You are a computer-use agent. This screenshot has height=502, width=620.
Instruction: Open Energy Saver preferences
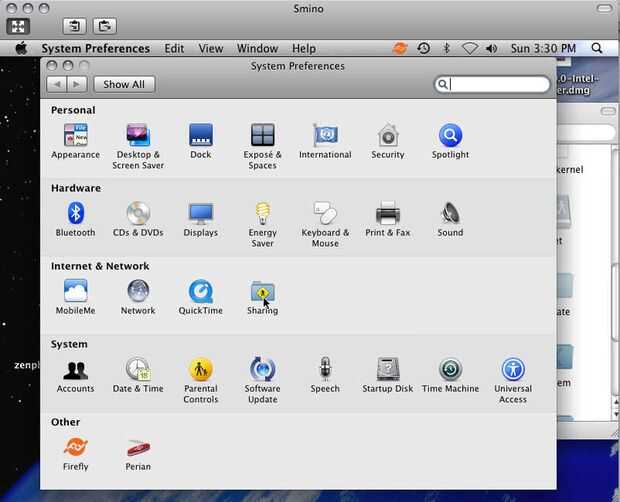(262, 224)
